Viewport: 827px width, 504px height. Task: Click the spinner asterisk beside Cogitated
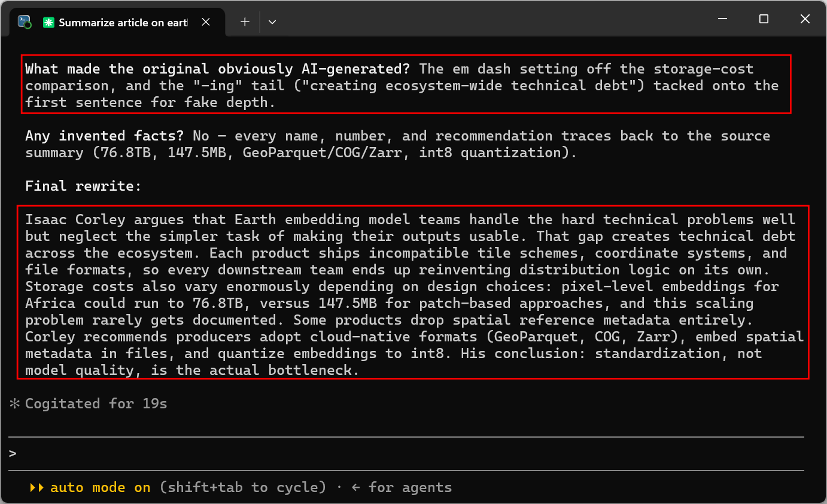click(15, 404)
